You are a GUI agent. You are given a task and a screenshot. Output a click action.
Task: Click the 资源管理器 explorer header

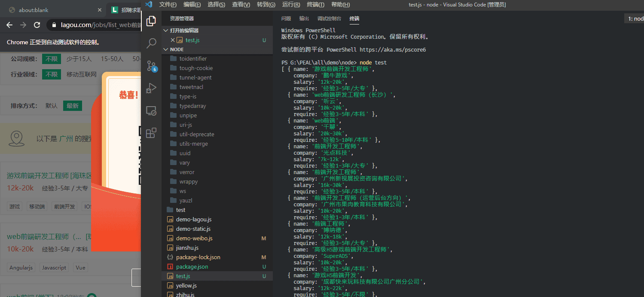pyautogui.click(x=182, y=18)
